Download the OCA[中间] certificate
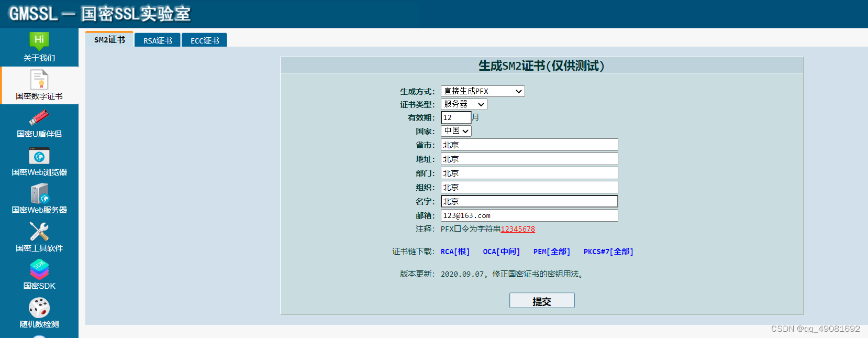Viewport: 868px width, 338px height. (501, 252)
